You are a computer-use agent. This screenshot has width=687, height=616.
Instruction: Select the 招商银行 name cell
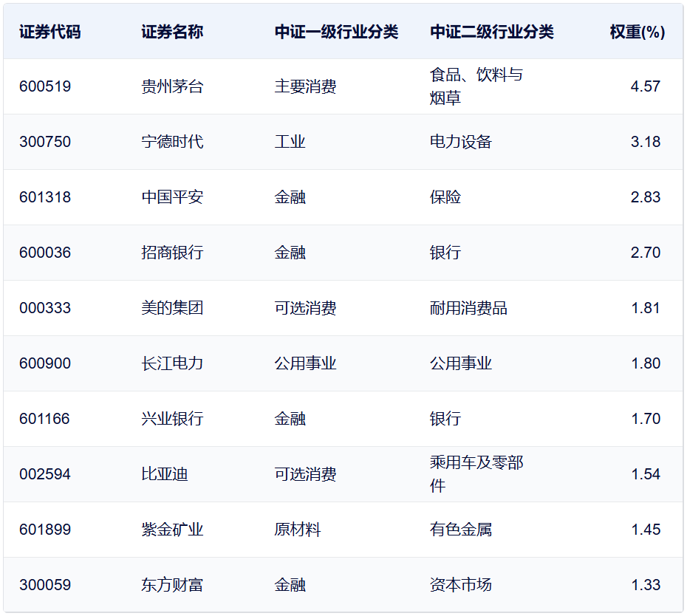172,253
